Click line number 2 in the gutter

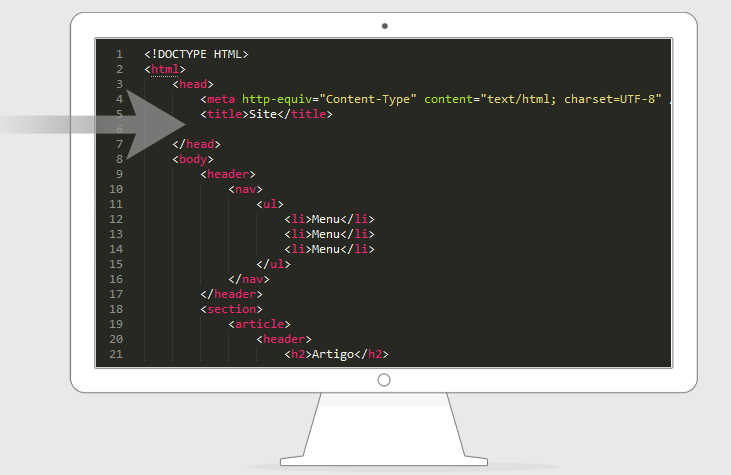(x=119, y=69)
